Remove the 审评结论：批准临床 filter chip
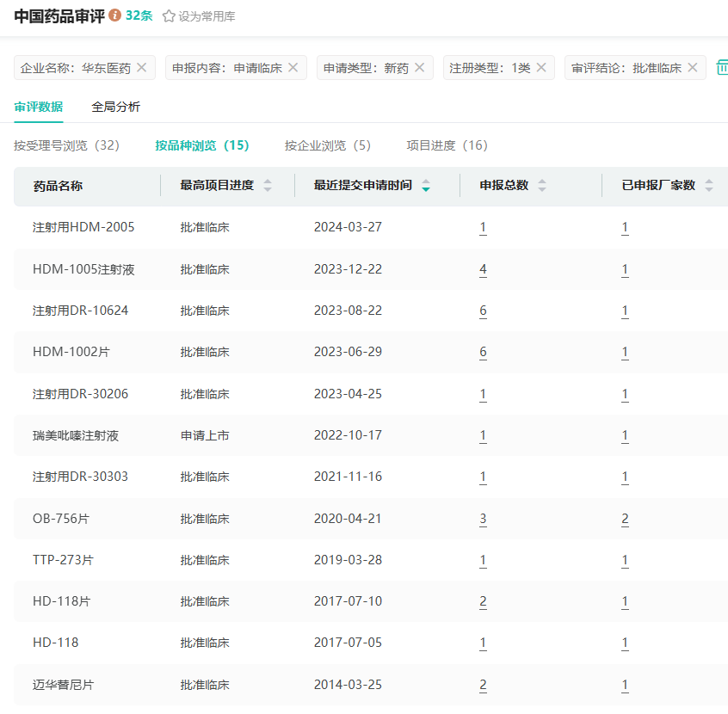Image resolution: width=728 pixels, height=714 pixels. point(692,67)
